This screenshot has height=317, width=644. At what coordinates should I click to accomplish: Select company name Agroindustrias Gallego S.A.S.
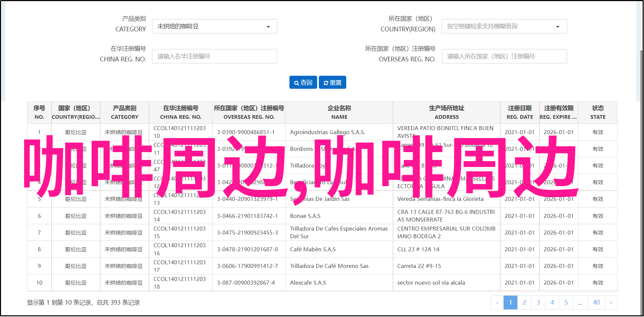point(328,132)
